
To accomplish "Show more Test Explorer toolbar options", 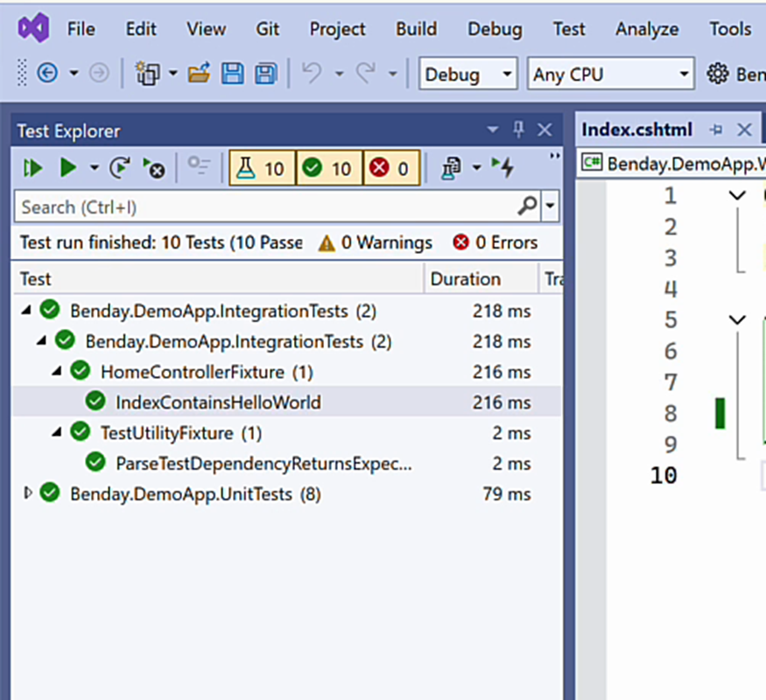I will tap(554, 157).
